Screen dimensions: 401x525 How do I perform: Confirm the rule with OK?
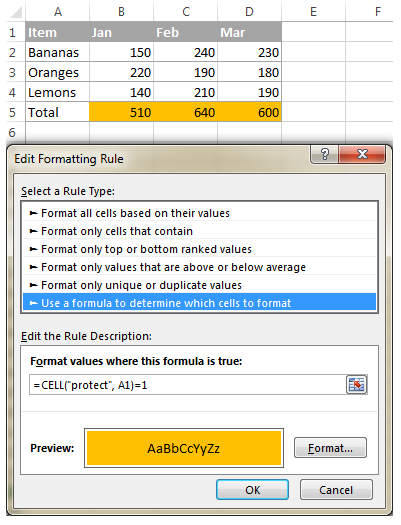[252, 490]
